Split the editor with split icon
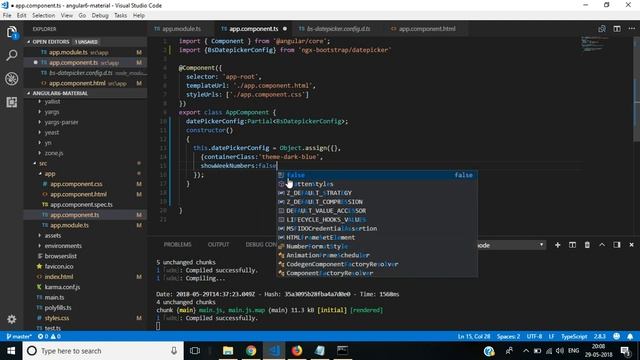The image size is (640, 360). click(x=617, y=29)
